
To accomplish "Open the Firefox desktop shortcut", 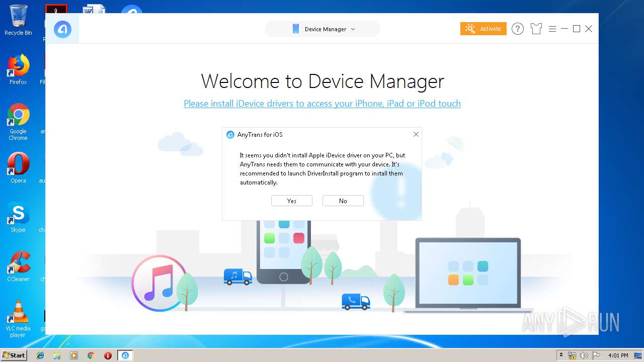I will [x=18, y=69].
